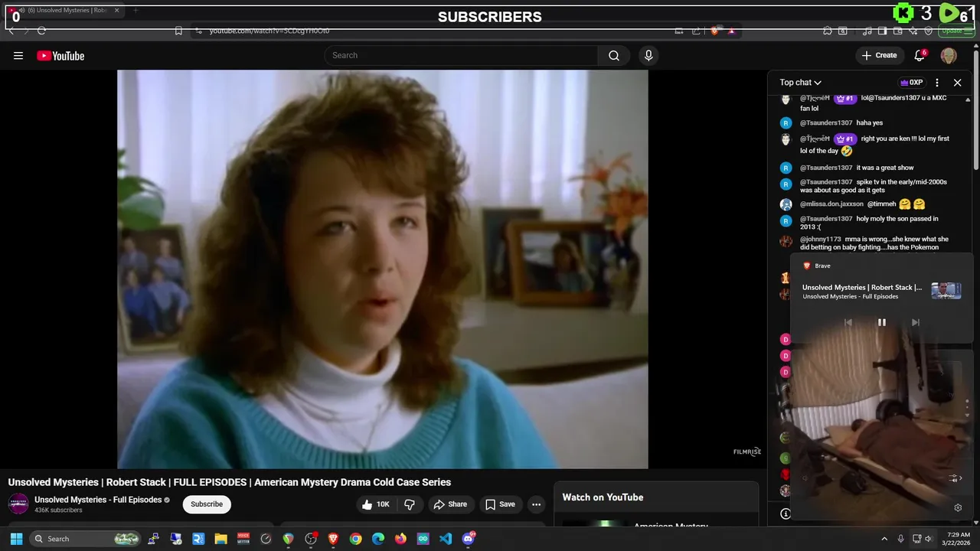Viewport: 980px width, 551px height.
Task: Skip to previous track in media overlay
Action: pos(848,322)
